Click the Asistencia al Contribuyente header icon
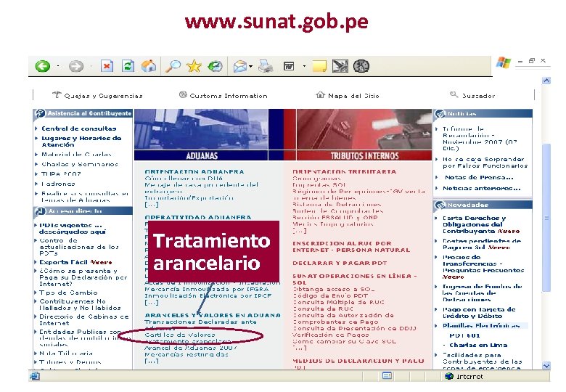 40,114
